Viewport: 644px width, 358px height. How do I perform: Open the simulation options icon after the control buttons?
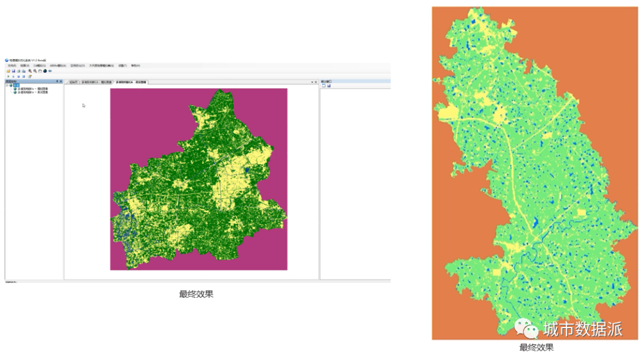30,76
